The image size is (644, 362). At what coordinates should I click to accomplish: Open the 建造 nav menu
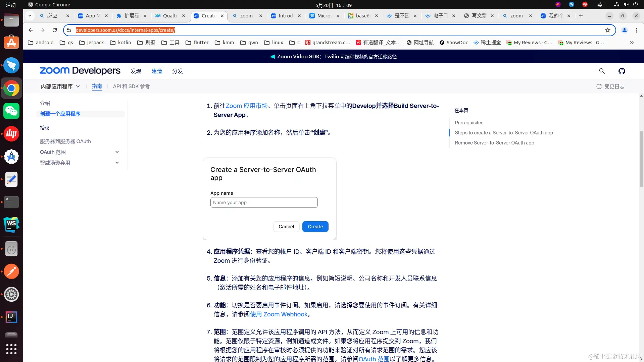[x=157, y=71]
